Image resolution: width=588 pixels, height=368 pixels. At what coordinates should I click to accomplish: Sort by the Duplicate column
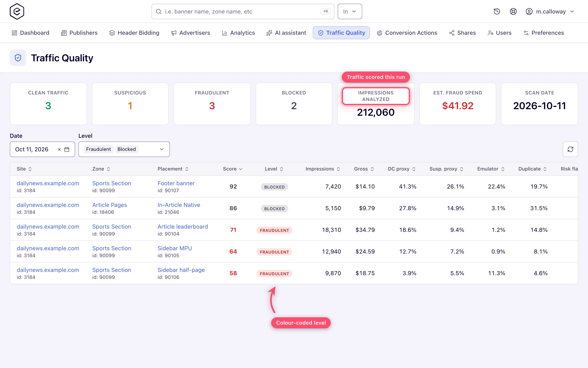[x=532, y=169]
